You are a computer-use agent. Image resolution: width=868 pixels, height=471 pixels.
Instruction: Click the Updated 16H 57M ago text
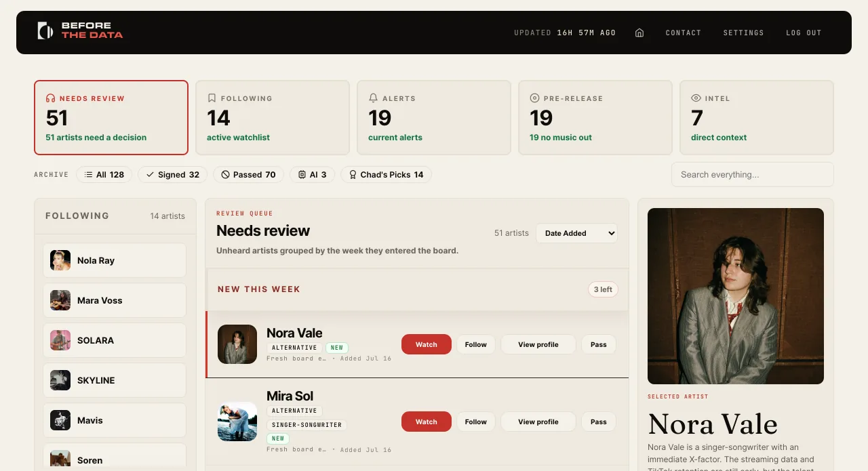click(x=565, y=33)
